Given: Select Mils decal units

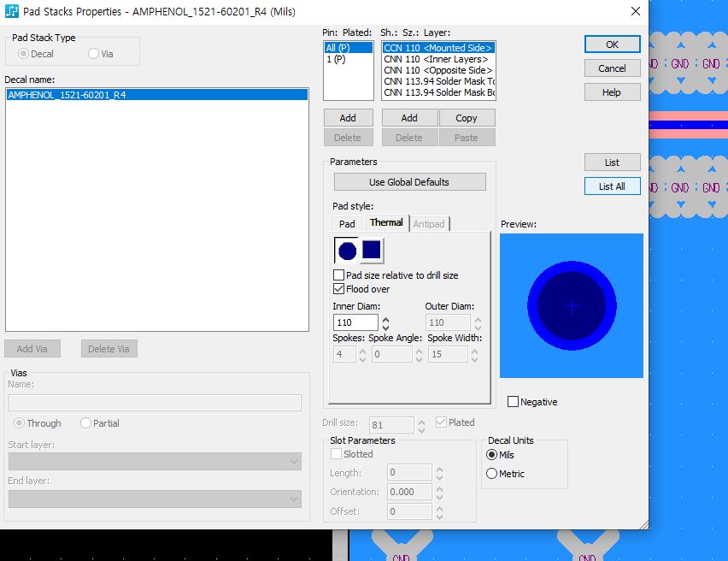Looking at the screenshot, I should (491, 455).
